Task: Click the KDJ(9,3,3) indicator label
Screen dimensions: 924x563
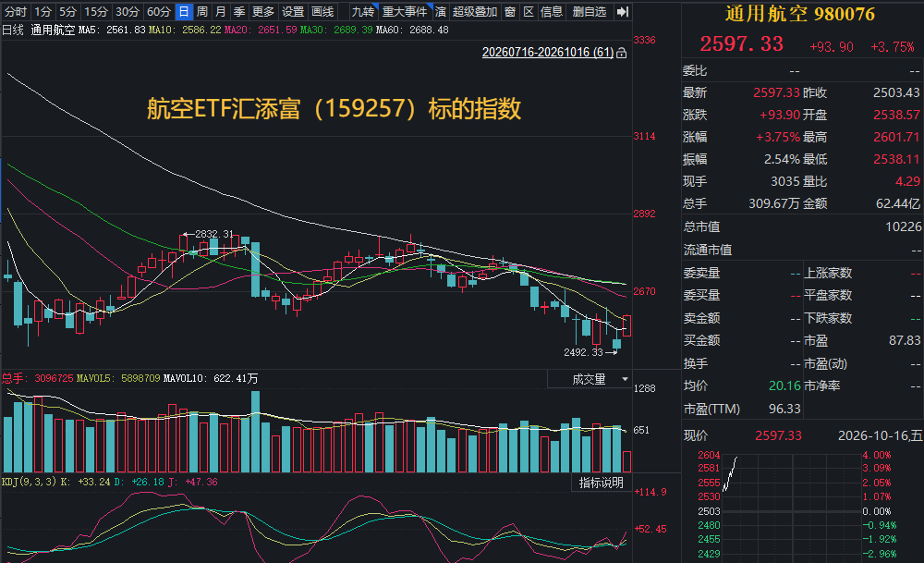Action: [29, 483]
